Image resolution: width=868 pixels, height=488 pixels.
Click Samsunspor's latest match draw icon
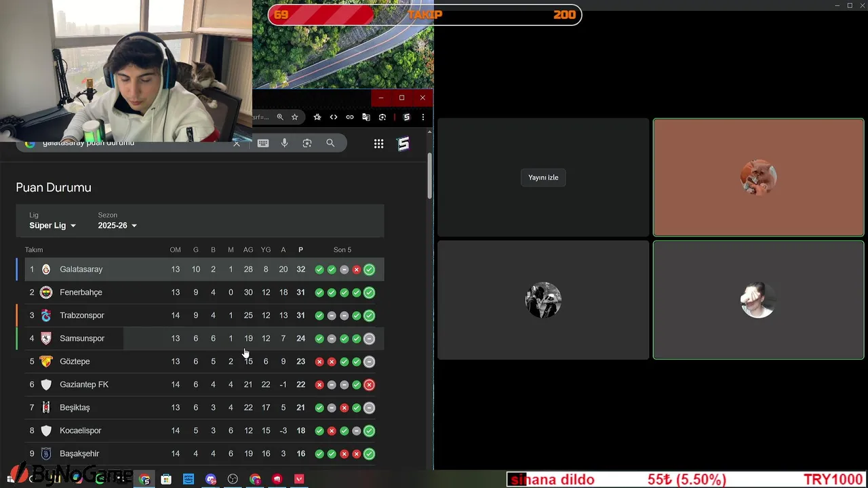click(x=369, y=339)
